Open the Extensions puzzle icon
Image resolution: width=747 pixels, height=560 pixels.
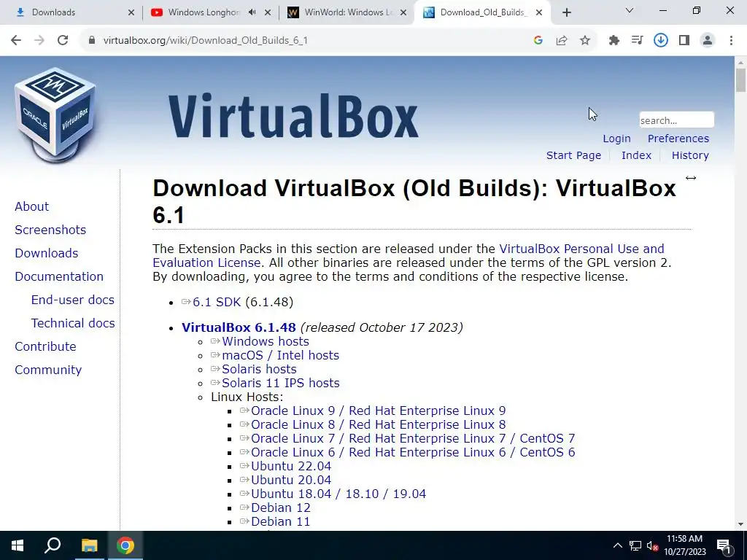tap(614, 41)
